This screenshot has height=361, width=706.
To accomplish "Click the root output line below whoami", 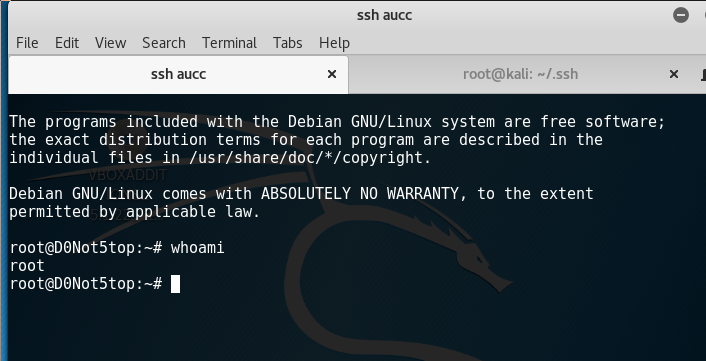I will (27, 266).
